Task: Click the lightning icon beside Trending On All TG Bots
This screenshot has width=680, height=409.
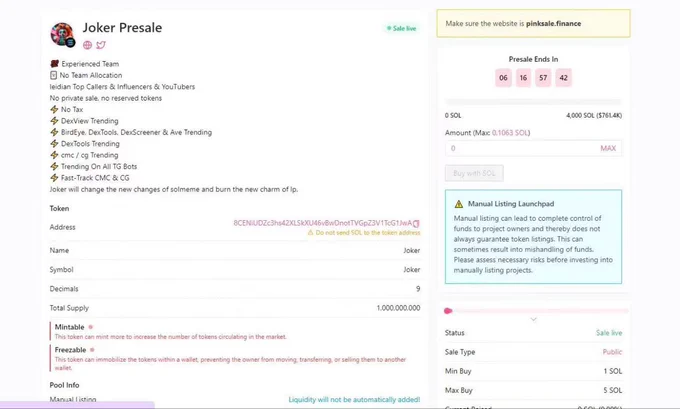Action: click(54, 166)
